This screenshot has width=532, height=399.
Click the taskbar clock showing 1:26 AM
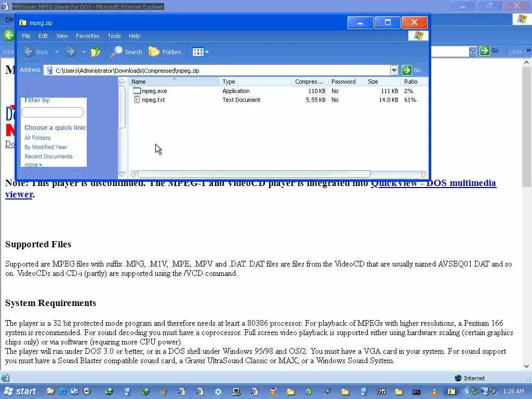(x=513, y=392)
